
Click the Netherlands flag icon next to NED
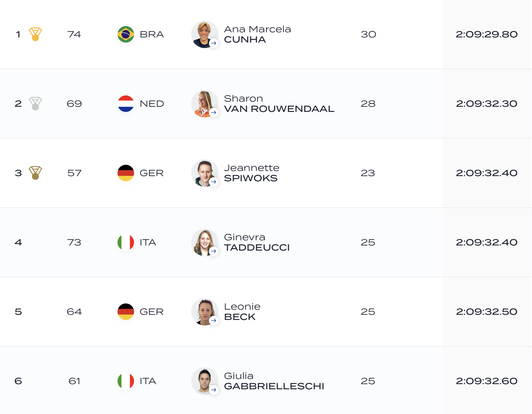point(126,104)
